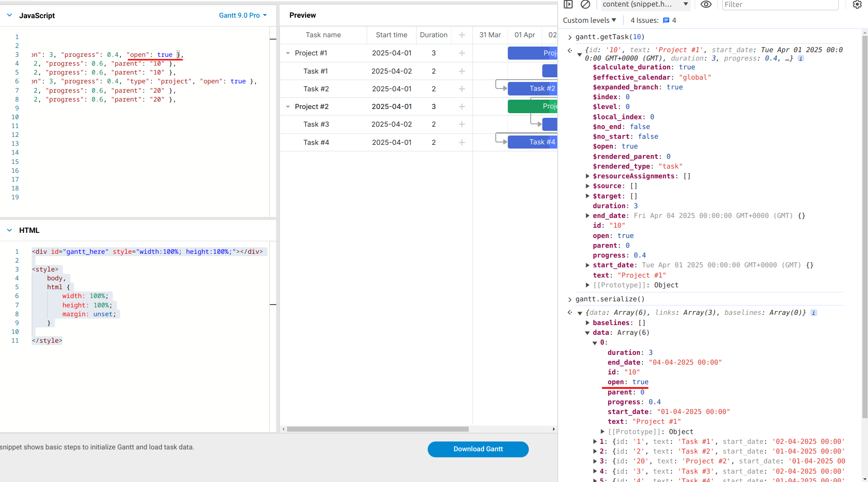Click the add column plus in grid header
The width and height of the screenshot is (868, 482).
[x=462, y=35]
